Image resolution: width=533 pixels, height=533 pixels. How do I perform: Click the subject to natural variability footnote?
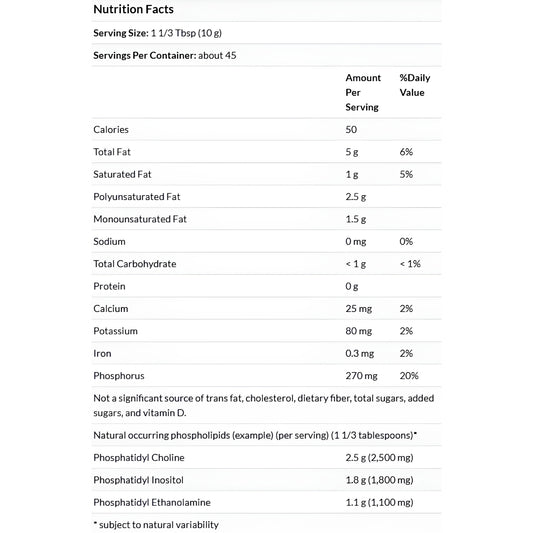click(156, 525)
